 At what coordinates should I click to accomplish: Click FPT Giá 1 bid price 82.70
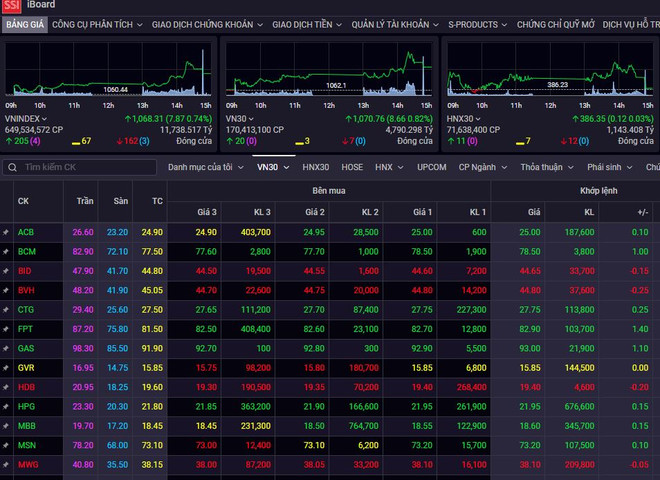click(422, 329)
